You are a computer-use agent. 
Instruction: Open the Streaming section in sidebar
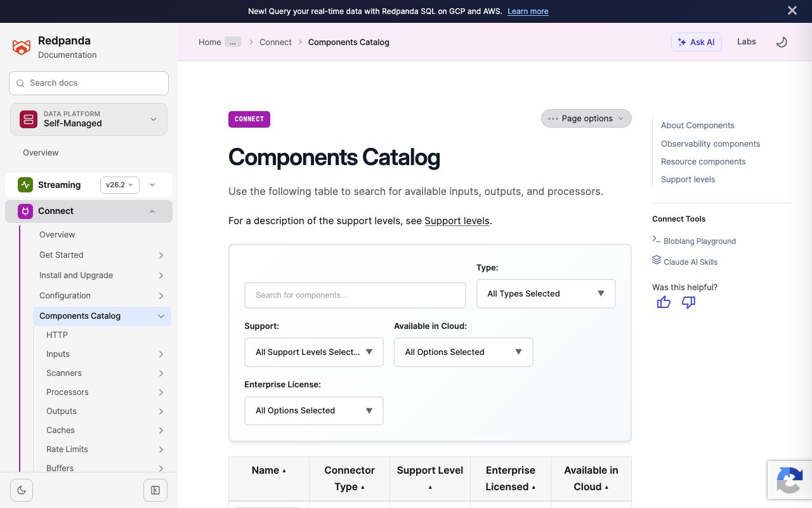tap(59, 185)
